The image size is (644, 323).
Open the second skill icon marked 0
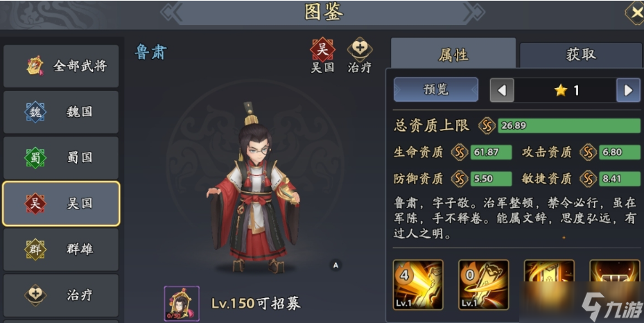pyautogui.click(x=483, y=284)
